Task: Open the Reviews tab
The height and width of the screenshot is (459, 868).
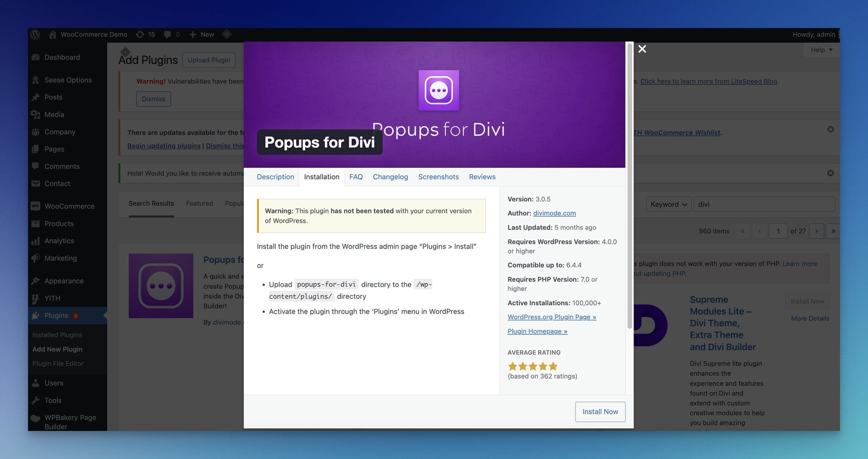Action: pos(482,177)
